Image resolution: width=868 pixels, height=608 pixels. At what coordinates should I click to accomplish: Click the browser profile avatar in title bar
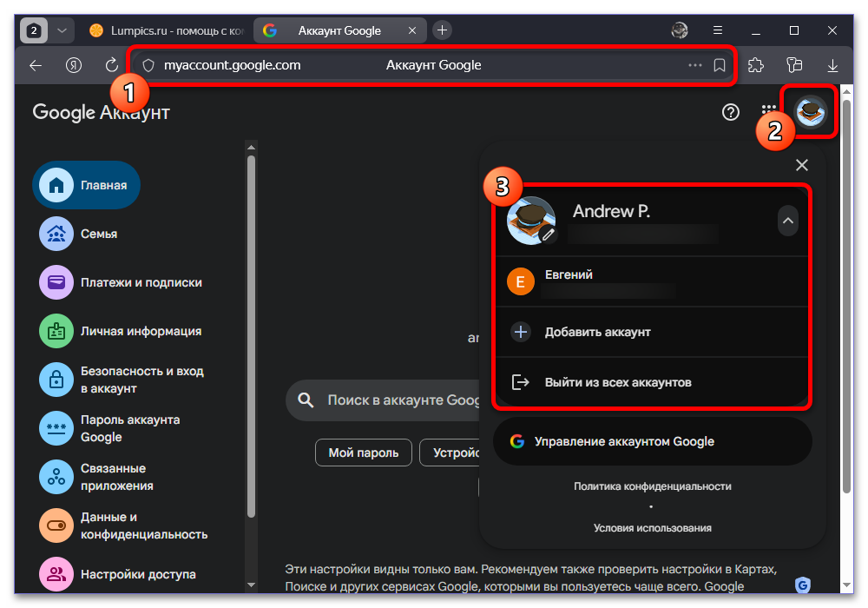click(x=680, y=30)
